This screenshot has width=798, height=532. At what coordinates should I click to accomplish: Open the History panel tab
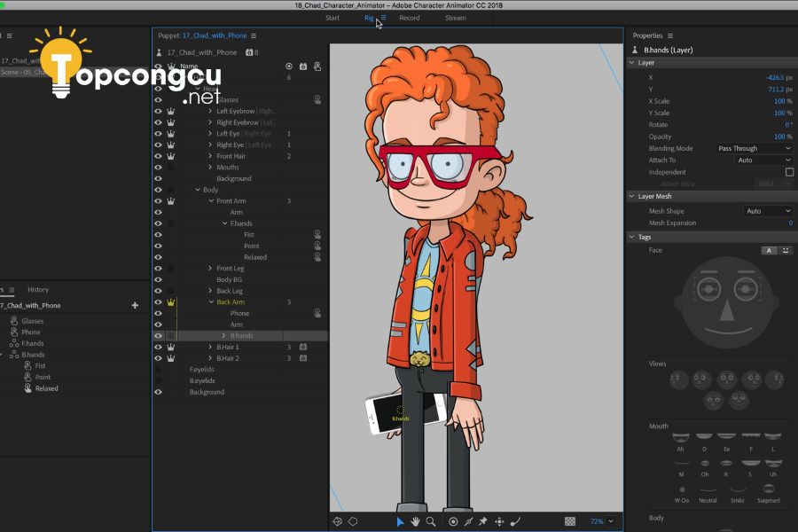point(38,290)
